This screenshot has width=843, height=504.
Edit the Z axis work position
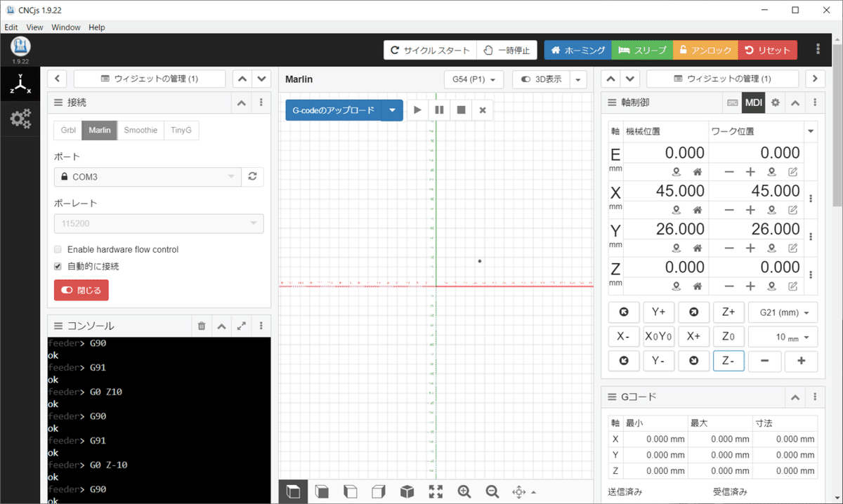click(792, 286)
